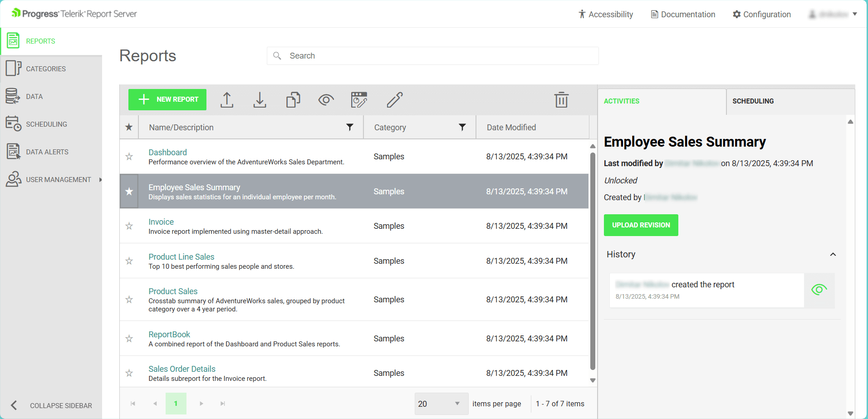Click the download report toolbar icon

click(260, 99)
